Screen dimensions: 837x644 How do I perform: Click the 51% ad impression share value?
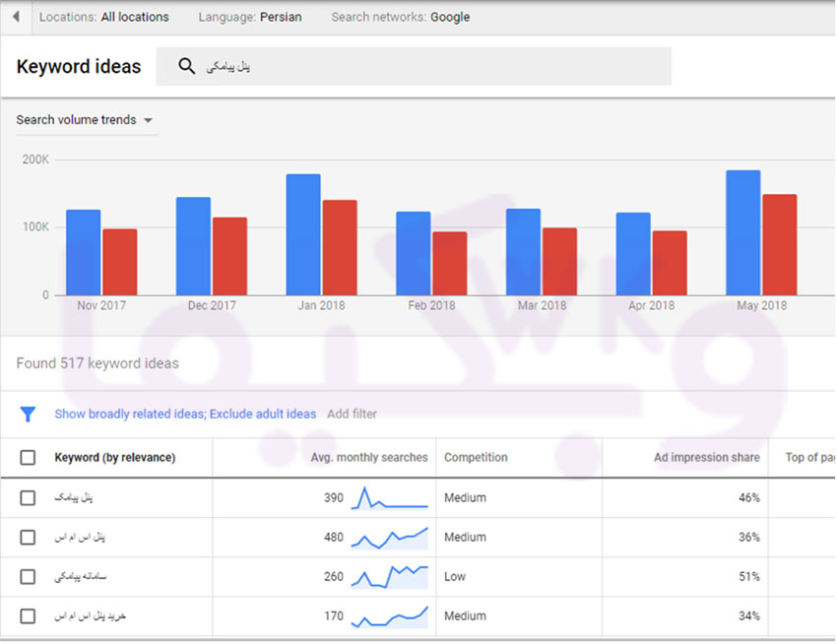pyautogui.click(x=749, y=577)
